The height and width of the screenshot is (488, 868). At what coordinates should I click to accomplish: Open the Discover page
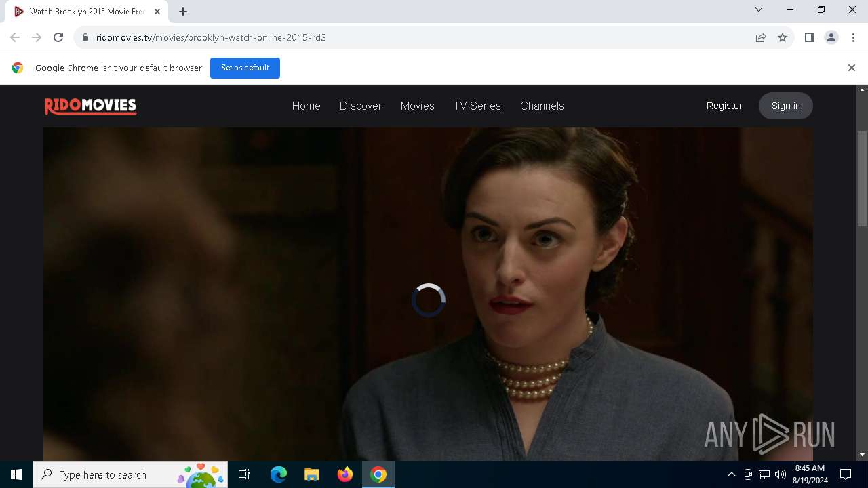coord(360,106)
